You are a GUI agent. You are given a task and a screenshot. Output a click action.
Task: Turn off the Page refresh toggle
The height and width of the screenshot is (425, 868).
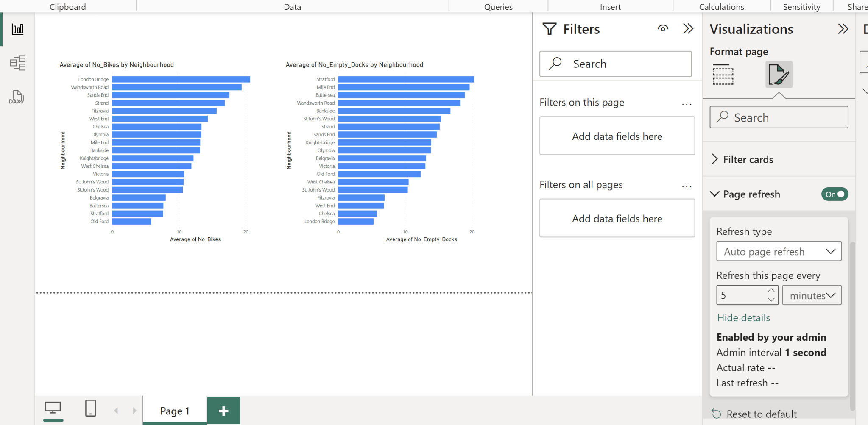tap(835, 194)
